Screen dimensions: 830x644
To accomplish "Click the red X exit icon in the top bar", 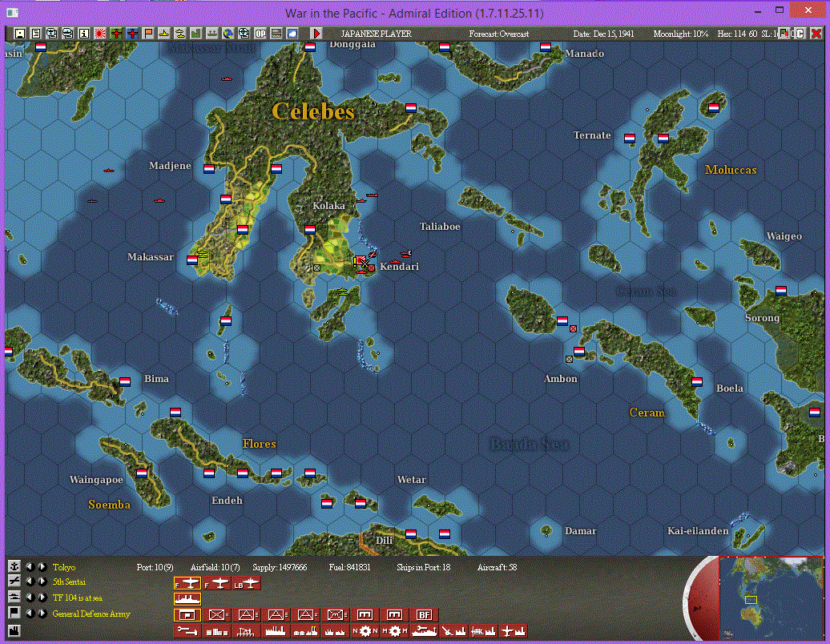I will tap(816, 34).
